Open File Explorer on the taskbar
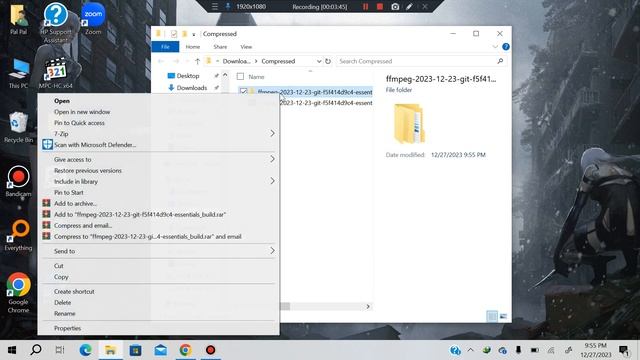This screenshot has width=640, height=360. pos(110,350)
